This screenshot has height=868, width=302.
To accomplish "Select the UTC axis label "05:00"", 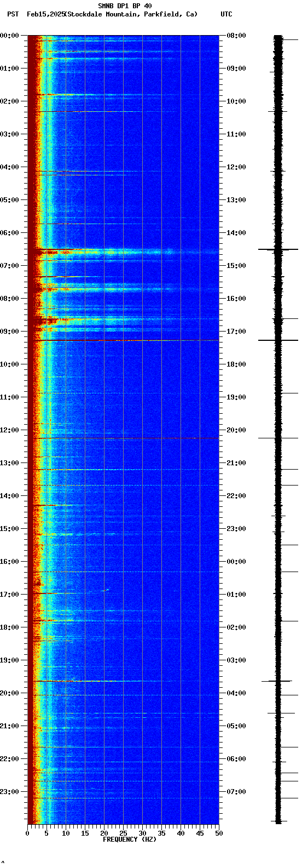I will 236,726.
